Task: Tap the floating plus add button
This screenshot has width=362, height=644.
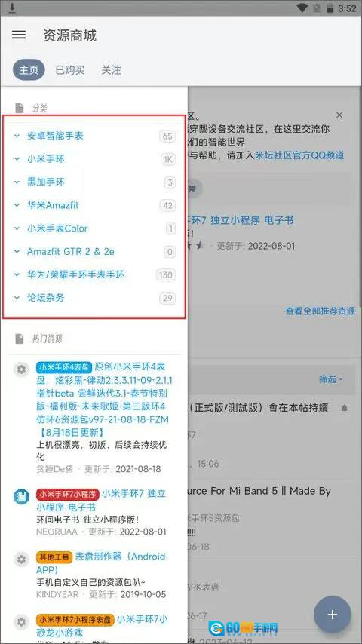Action: [332, 615]
